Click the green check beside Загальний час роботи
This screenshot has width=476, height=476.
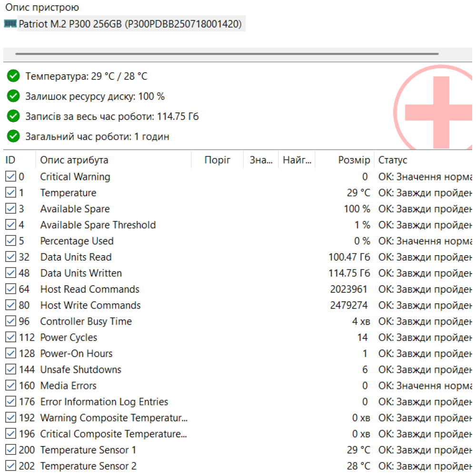coord(13,137)
